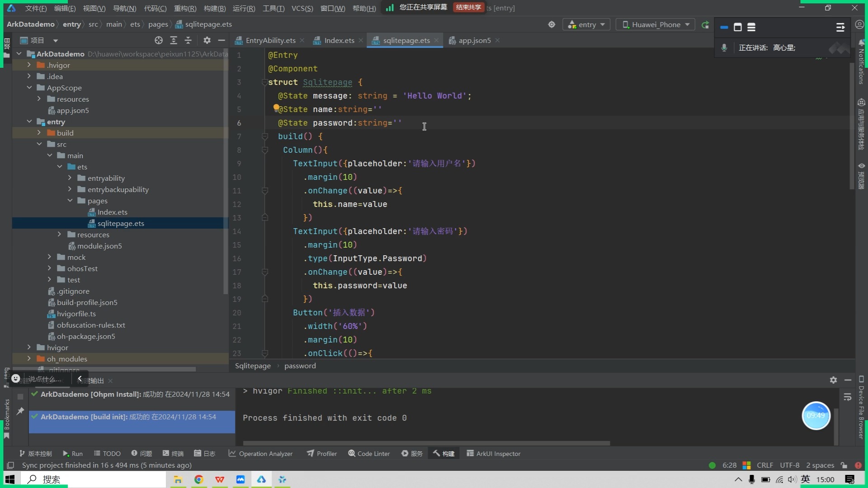Click the gear icon in build output panel
The width and height of the screenshot is (868, 488).
coord(833,380)
